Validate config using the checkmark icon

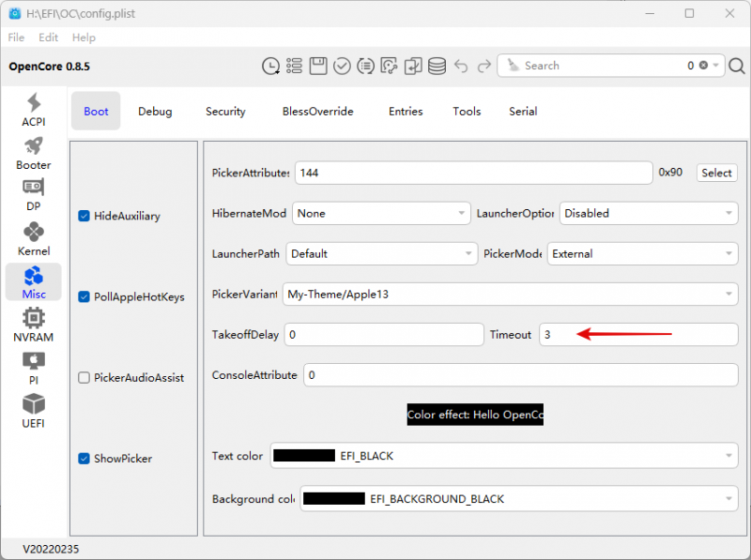pos(342,66)
